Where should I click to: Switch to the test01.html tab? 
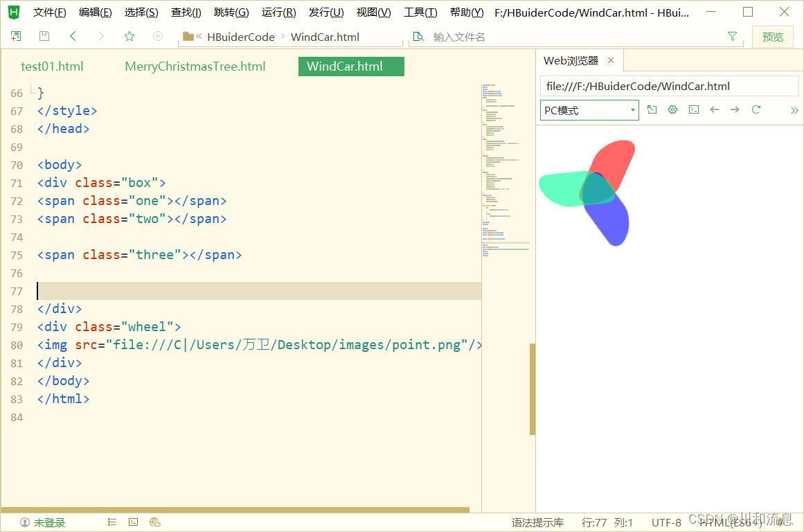coord(52,66)
